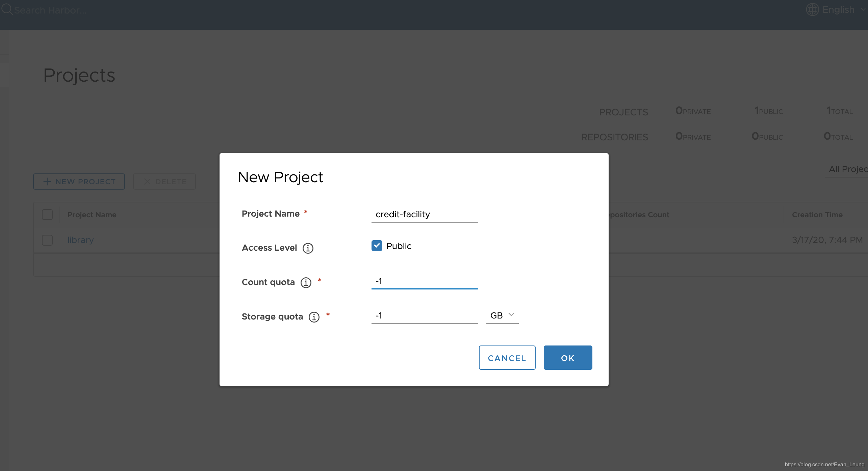868x471 pixels.
Task: Open the All Projects filter dropdown
Action: [x=848, y=169]
